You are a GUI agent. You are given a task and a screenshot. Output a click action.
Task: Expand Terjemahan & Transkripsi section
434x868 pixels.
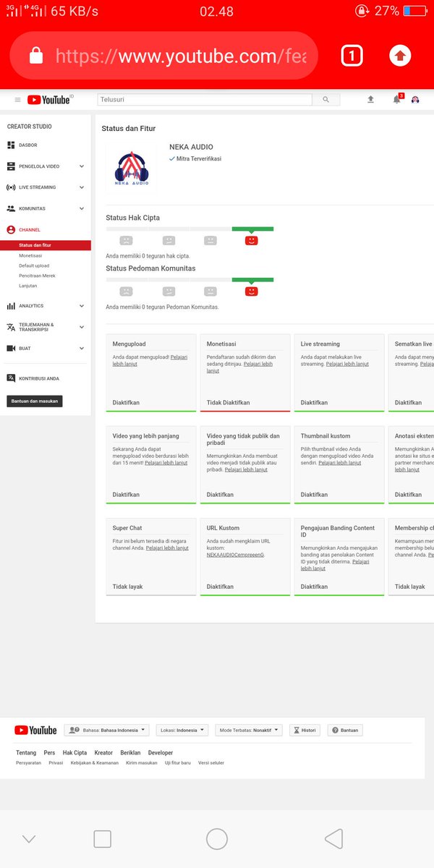click(x=82, y=327)
